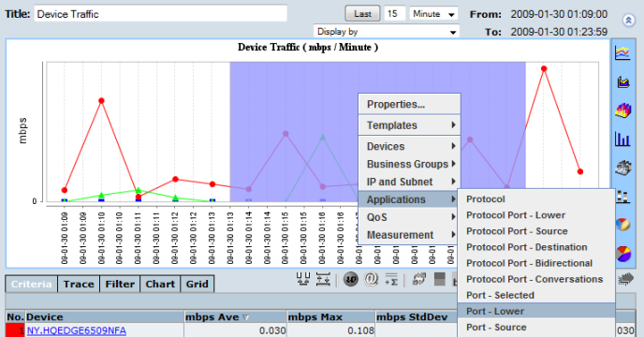Viewport: 644px width, 337px height.
Task: Sort by the mbps Ave column arrow
Action: [x=245, y=317]
